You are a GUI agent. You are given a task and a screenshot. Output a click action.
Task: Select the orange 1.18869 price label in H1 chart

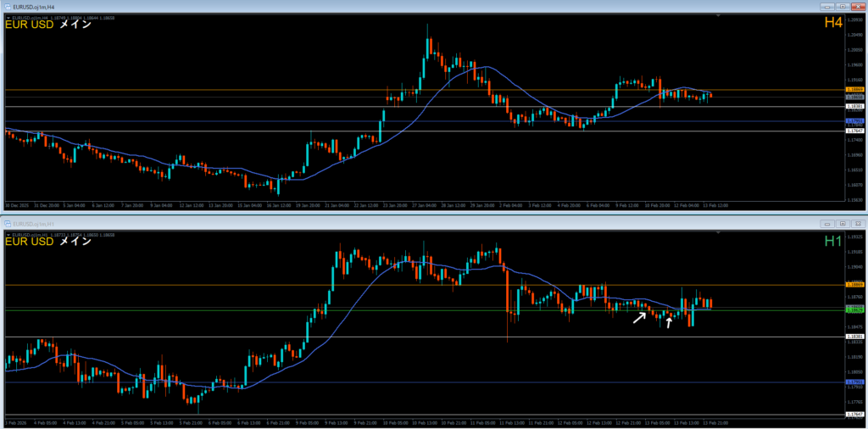pos(855,285)
